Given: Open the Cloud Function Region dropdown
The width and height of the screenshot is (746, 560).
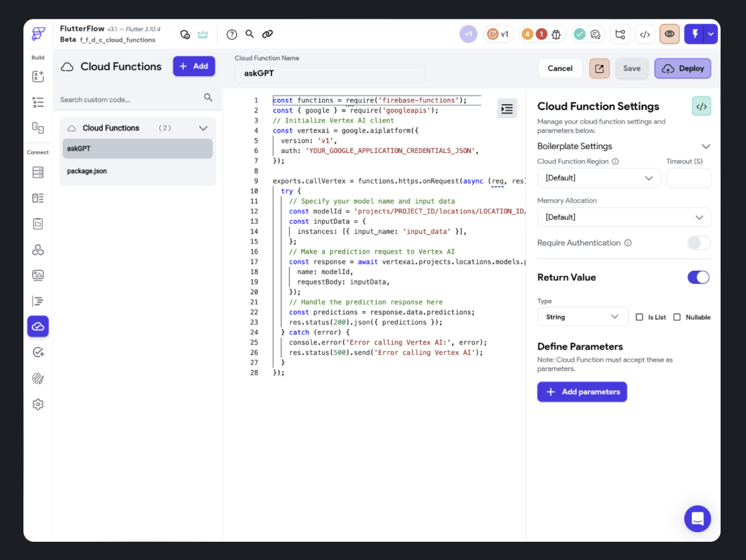Looking at the screenshot, I should coord(598,178).
